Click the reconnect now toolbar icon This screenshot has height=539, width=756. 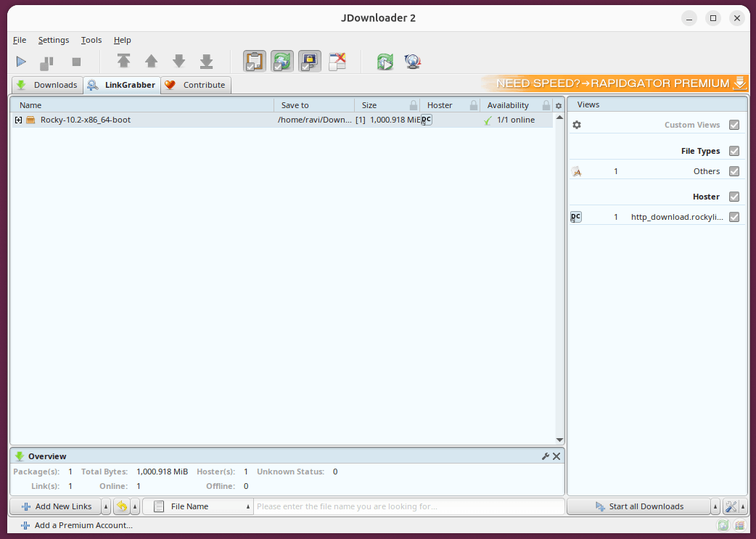(385, 61)
